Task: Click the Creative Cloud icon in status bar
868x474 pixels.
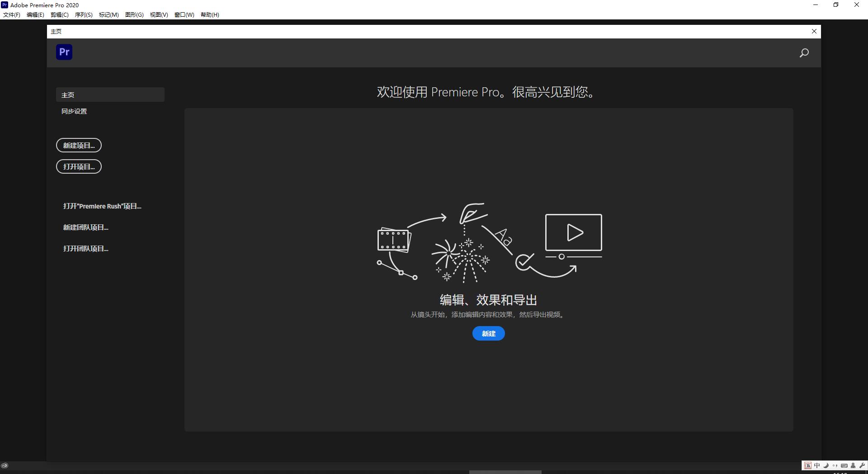Action: 5,465
